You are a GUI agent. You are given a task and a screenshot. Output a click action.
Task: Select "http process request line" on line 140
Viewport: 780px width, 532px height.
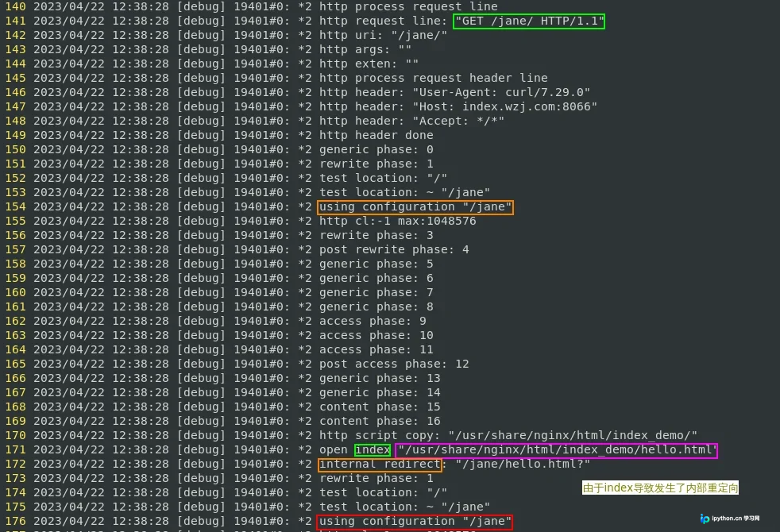click(408, 6)
